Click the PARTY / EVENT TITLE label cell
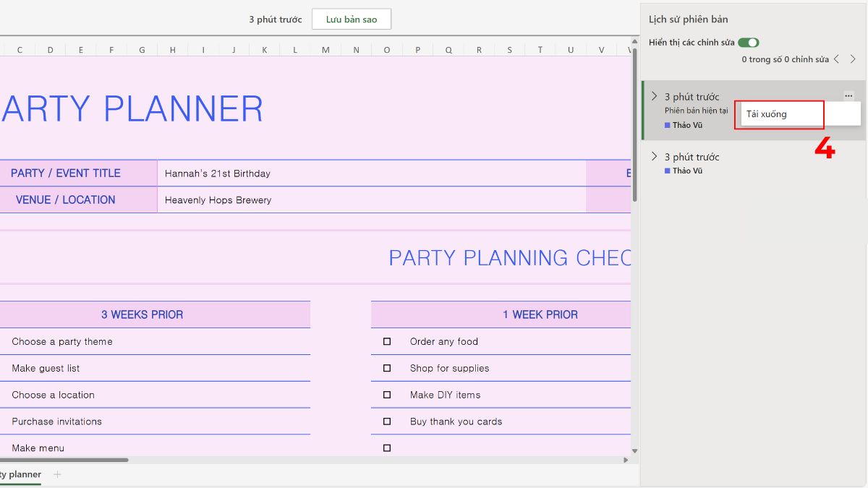 click(x=78, y=174)
